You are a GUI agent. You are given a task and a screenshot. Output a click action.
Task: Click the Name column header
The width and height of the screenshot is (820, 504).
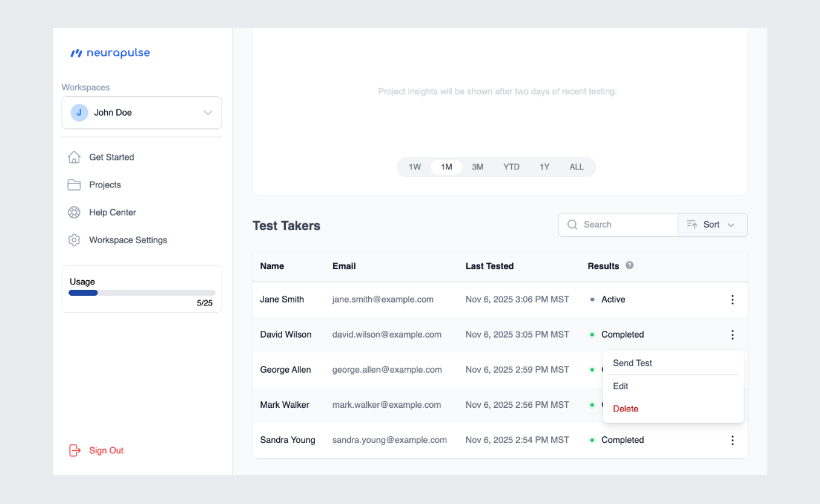272,266
